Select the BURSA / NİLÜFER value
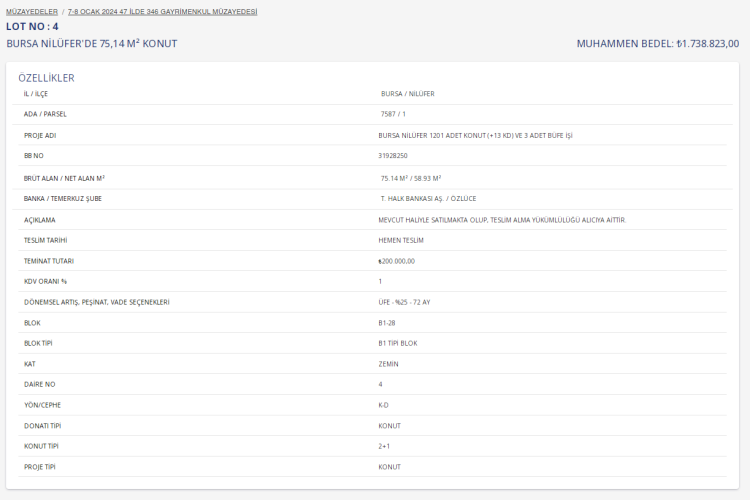This screenshot has width=750, height=500. (x=407, y=94)
